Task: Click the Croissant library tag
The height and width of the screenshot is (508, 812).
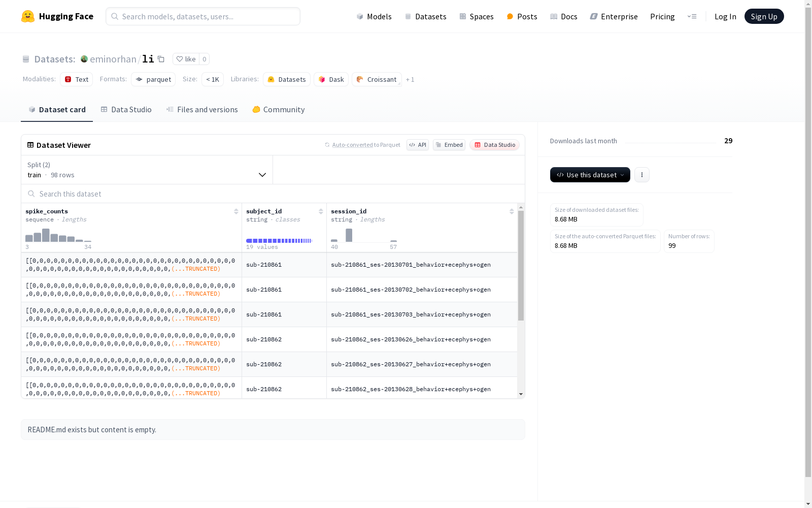Action: tap(377, 79)
